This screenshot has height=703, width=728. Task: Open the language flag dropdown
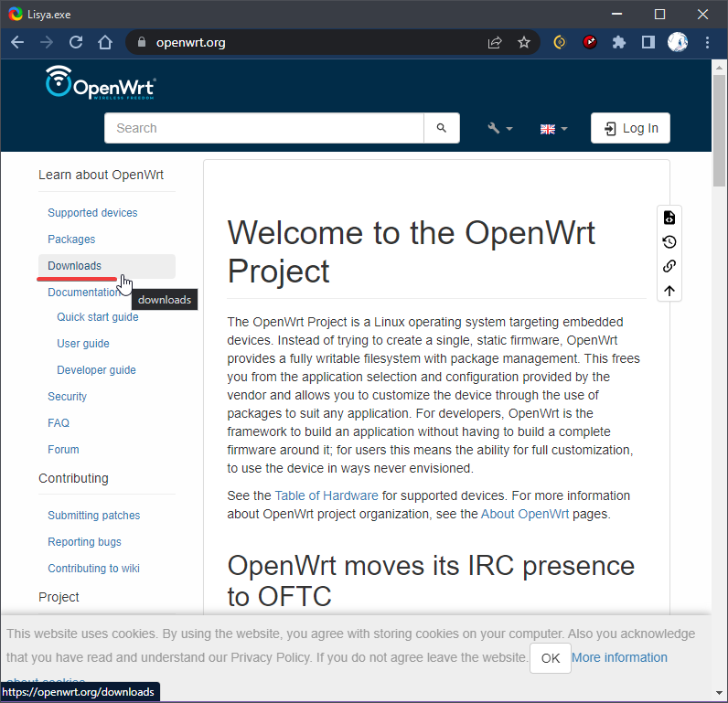click(553, 129)
